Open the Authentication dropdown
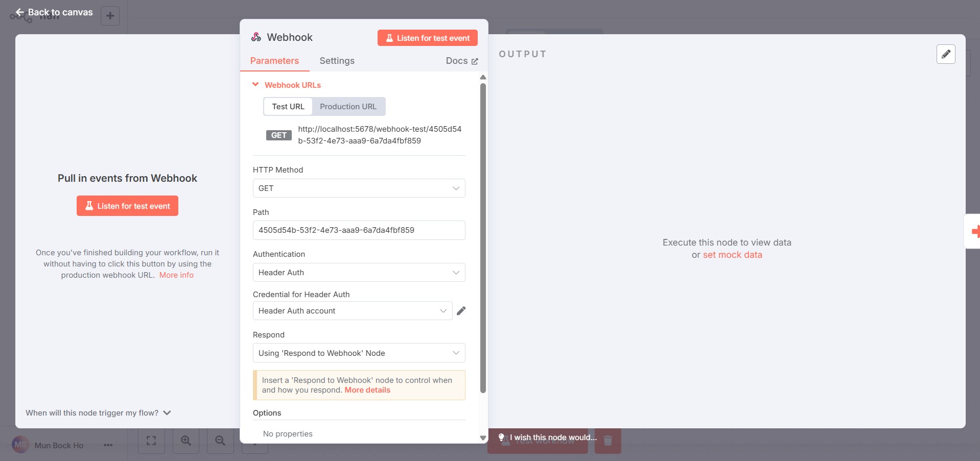980x461 pixels. click(359, 273)
